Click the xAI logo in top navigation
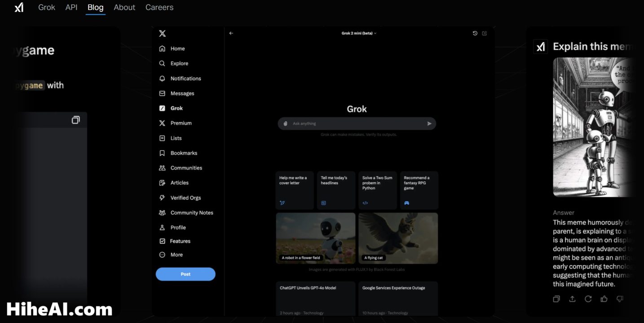The image size is (644, 323). point(19,7)
